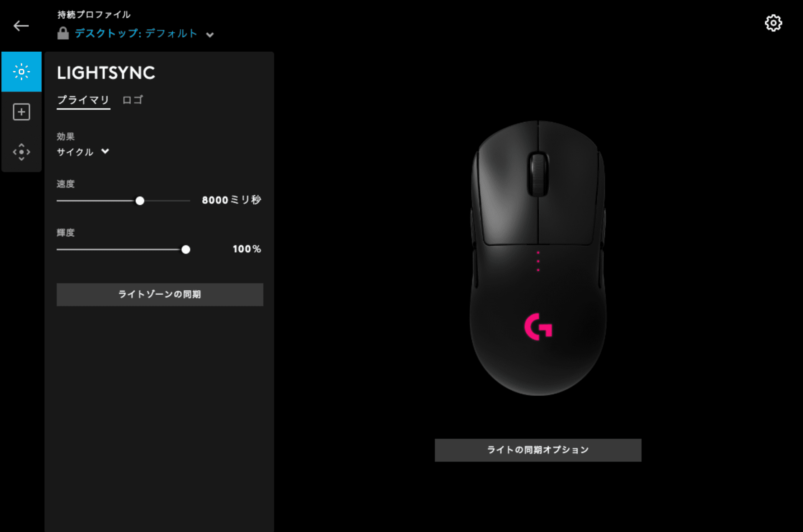This screenshot has width=803, height=532.
Task: Select the LIGHTSYNC lighting sidebar icon
Action: tap(22, 72)
